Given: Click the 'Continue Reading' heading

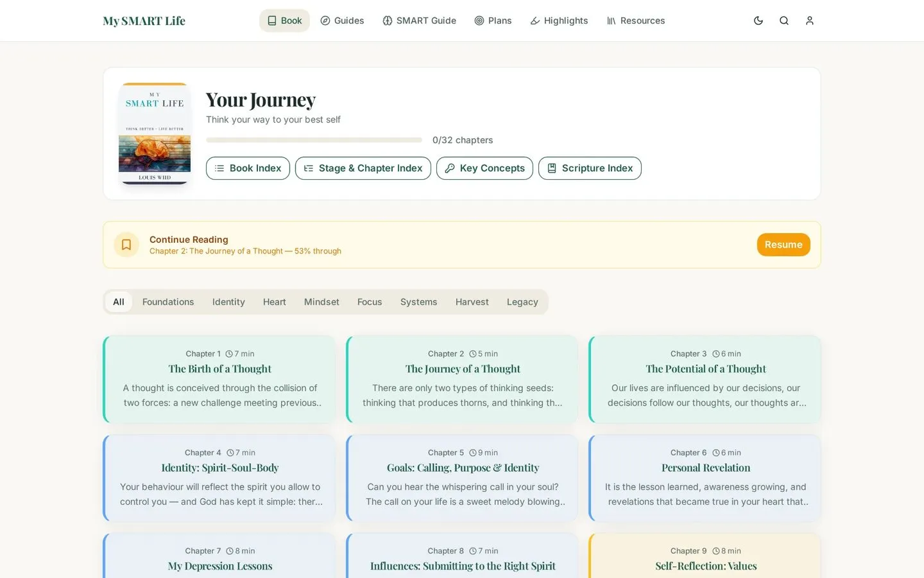Looking at the screenshot, I should (x=189, y=240).
